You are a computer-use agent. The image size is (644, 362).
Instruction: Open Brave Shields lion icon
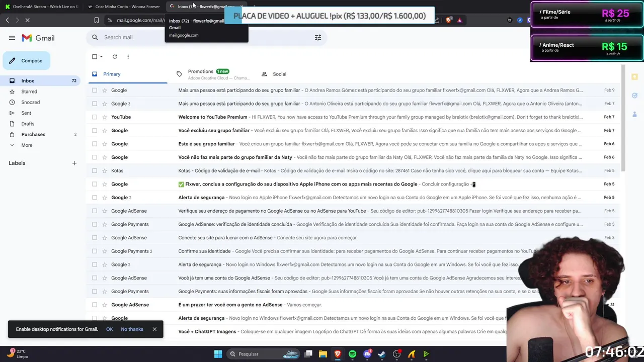coord(449,20)
